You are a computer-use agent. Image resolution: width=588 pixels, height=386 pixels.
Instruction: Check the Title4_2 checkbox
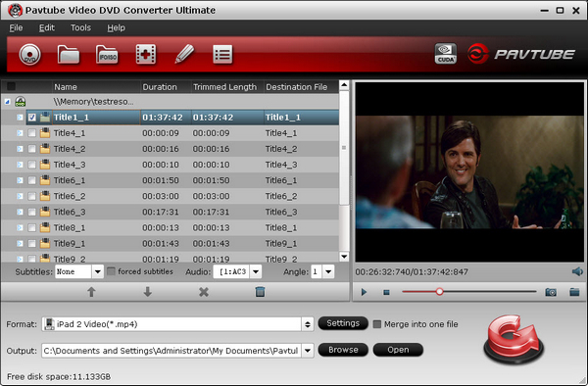[32, 149]
